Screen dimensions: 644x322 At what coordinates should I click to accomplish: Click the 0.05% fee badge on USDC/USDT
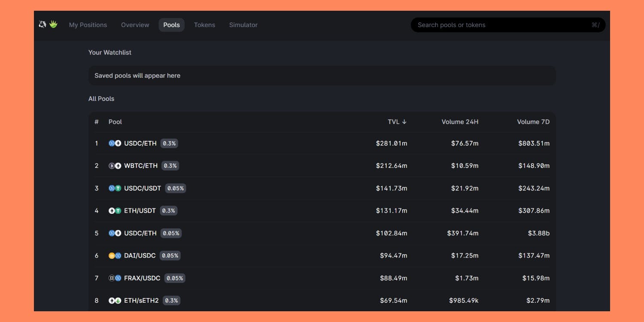pos(176,188)
